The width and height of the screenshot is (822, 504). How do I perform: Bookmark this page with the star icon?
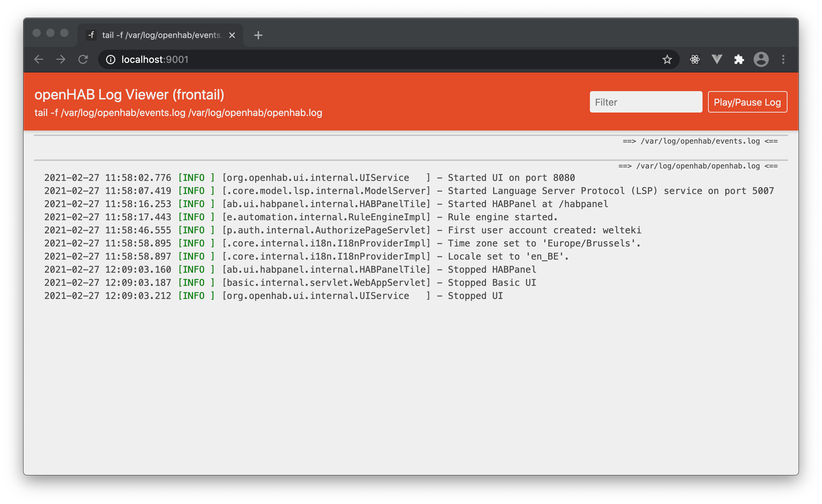[667, 59]
